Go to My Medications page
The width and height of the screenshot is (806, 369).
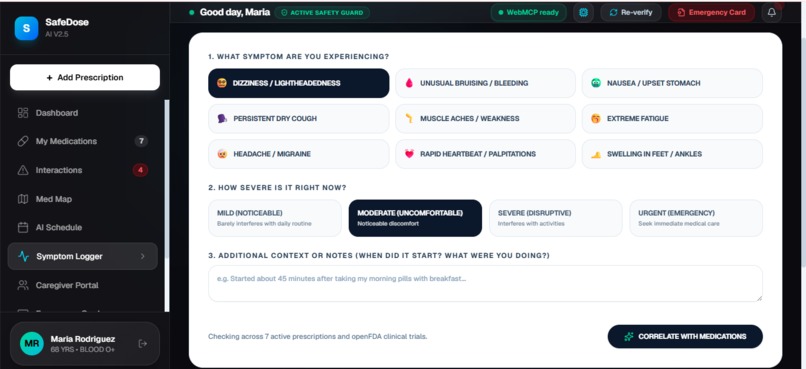coord(82,141)
